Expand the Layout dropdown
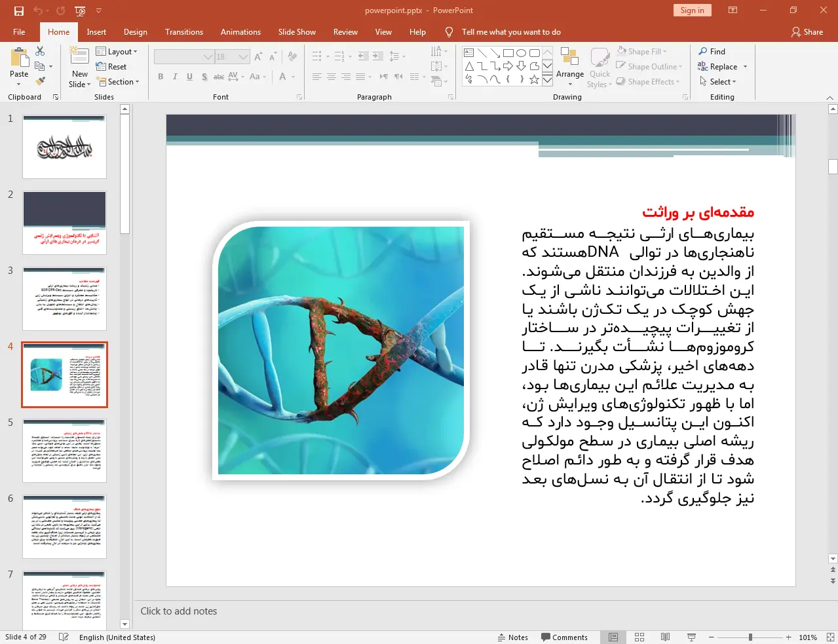 coord(117,52)
